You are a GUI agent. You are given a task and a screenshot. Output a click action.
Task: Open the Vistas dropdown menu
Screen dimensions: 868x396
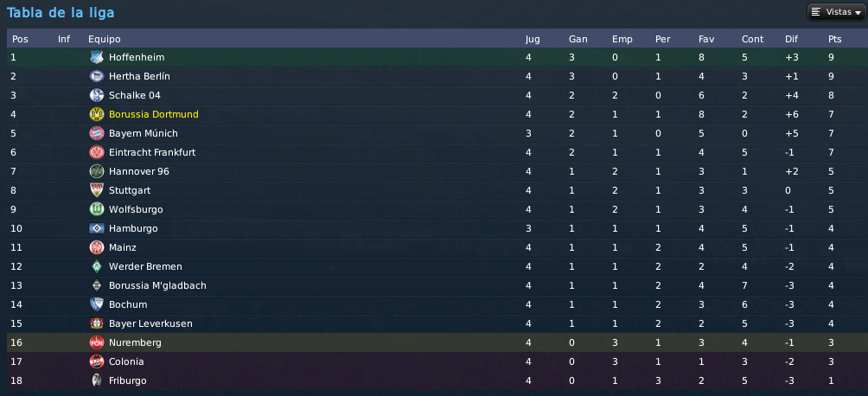pos(837,11)
